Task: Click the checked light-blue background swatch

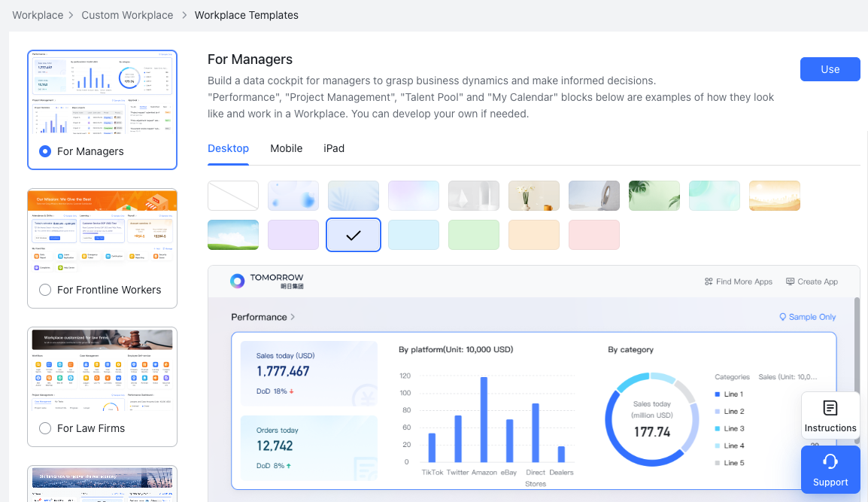Action: (354, 234)
